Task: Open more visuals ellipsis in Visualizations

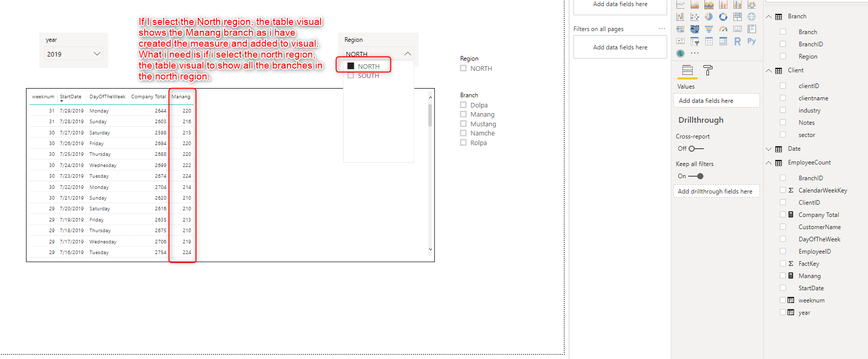Action: point(695,53)
